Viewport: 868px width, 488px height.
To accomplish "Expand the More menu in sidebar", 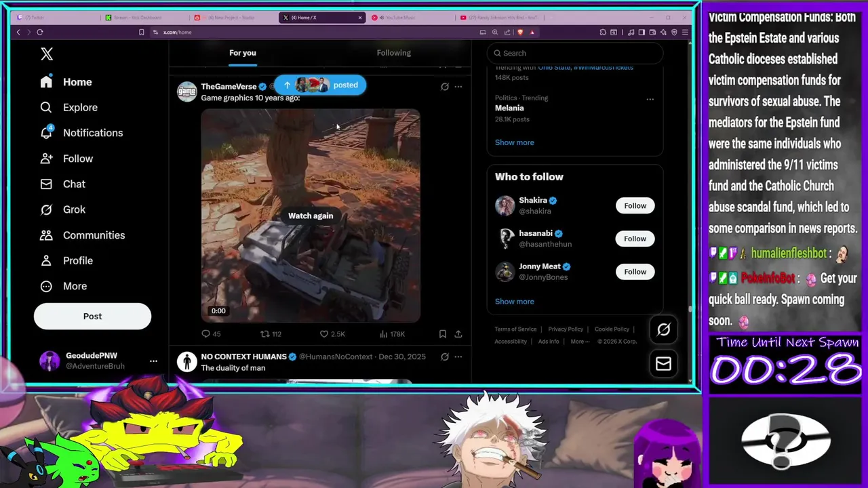I will tap(63, 286).
